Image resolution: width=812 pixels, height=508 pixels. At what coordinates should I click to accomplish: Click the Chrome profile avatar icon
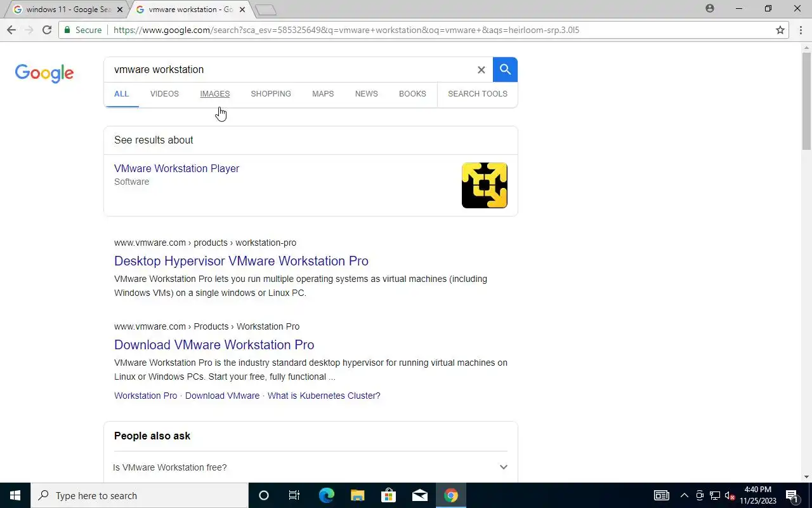coord(710,8)
